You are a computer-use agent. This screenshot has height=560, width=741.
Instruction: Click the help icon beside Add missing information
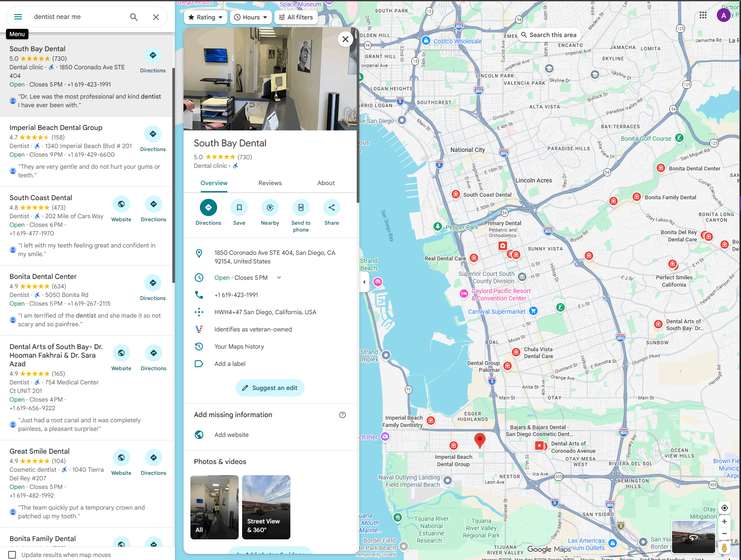point(342,415)
